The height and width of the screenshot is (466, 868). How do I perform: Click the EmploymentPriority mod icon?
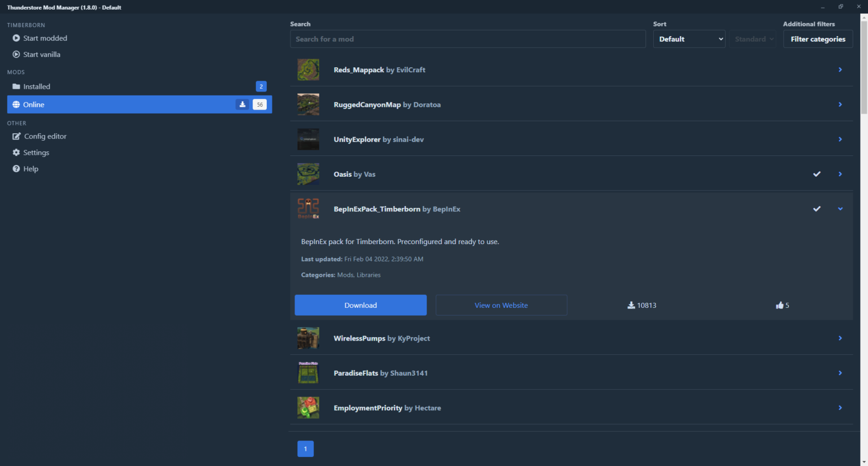coord(308,408)
